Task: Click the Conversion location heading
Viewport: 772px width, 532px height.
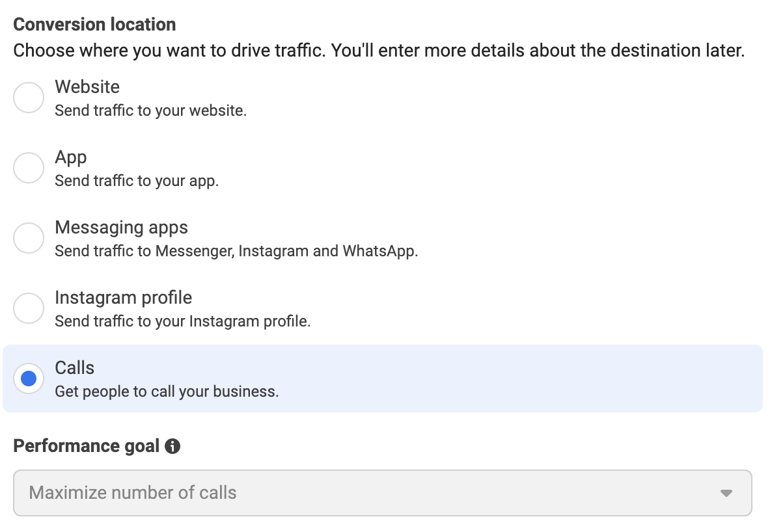Action: point(94,25)
